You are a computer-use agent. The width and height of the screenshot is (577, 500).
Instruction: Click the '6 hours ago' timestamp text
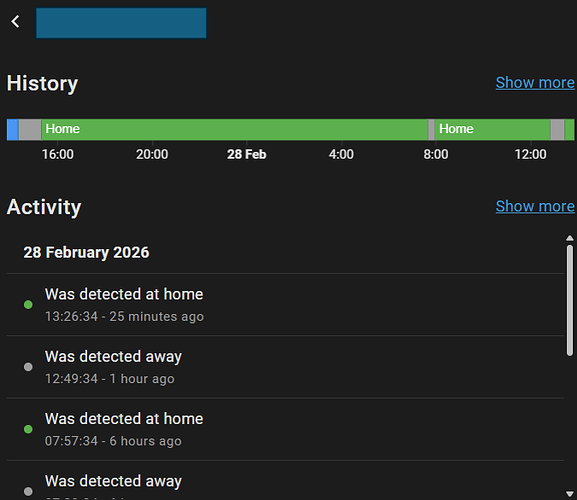pyautogui.click(x=145, y=441)
